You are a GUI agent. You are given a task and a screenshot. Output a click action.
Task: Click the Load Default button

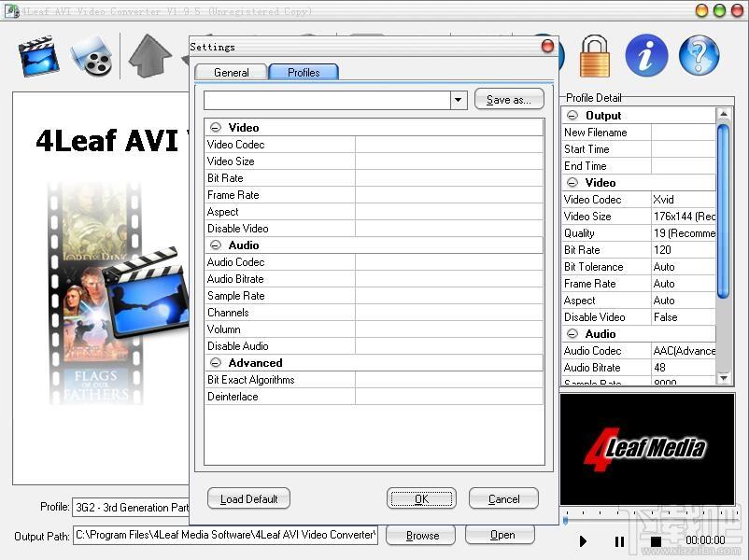(x=248, y=499)
